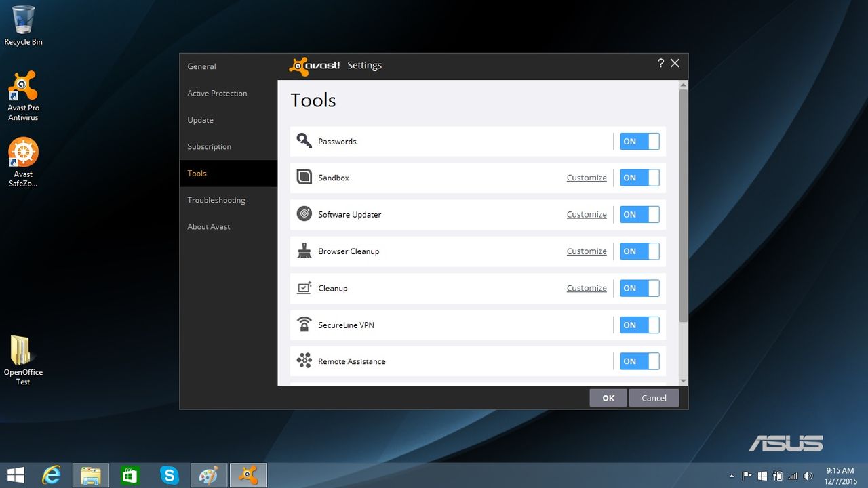Screen dimensions: 868x488
Task: Click the Passwords key icon
Action: click(x=304, y=141)
